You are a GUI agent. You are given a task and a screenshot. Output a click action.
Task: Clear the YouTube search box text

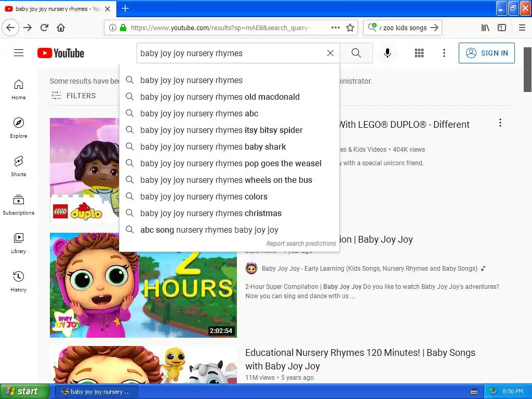tap(330, 53)
